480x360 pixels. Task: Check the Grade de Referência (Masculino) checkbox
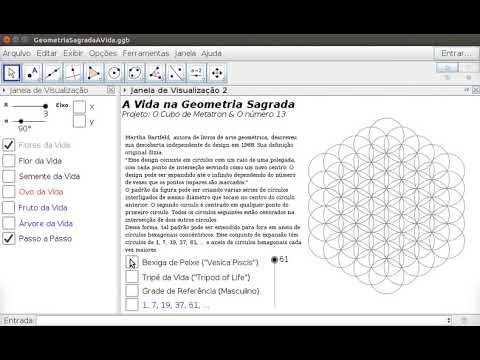132,291
